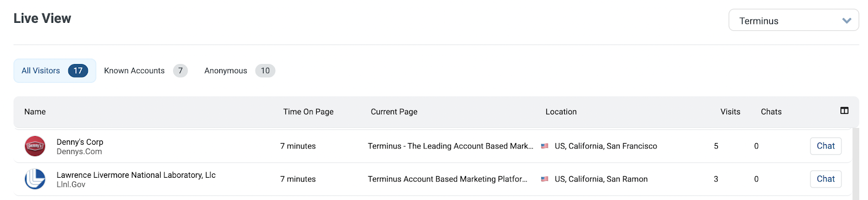Screen dimensions: 868x200
Task: Switch to the Anonymous tab
Action: (x=240, y=71)
